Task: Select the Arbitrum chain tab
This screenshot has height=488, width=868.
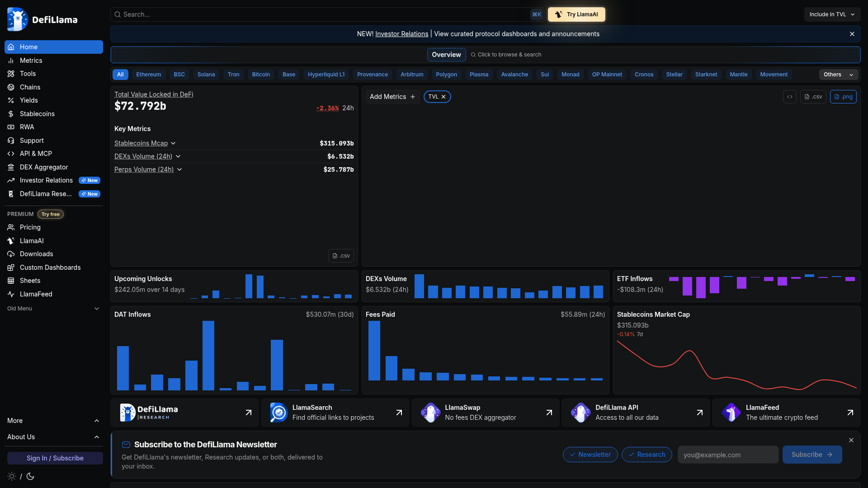Action: click(412, 75)
